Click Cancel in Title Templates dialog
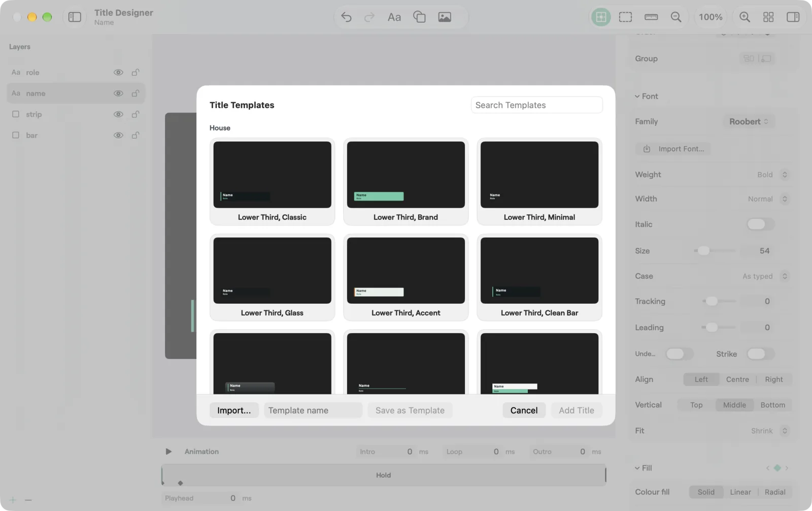This screenshot has height=511, width=812. (524, 410)
